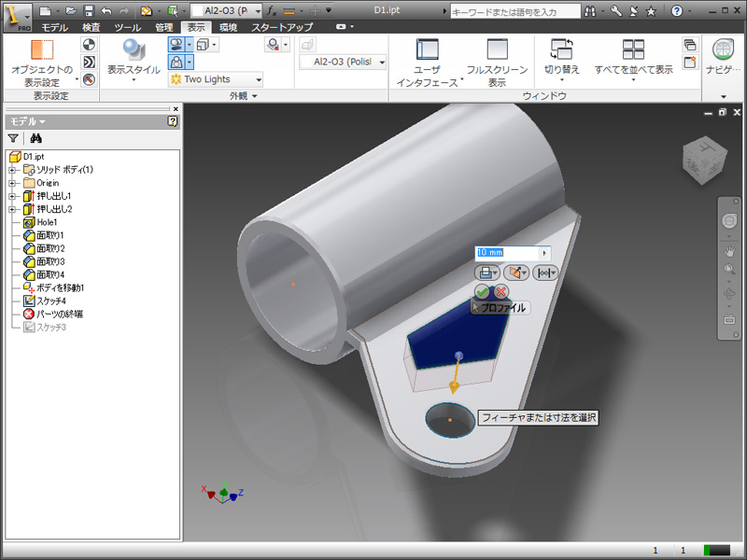747x560 pixels.
Task: Click the filter funnel icon in model browser
Action: (13, 138)
